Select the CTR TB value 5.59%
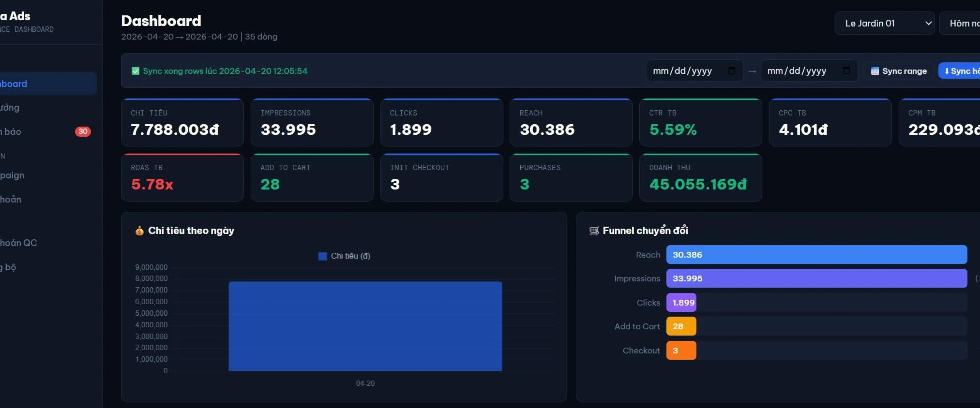Screen dimensions: 980x408 pyautogui.click(x=673, y=130)
